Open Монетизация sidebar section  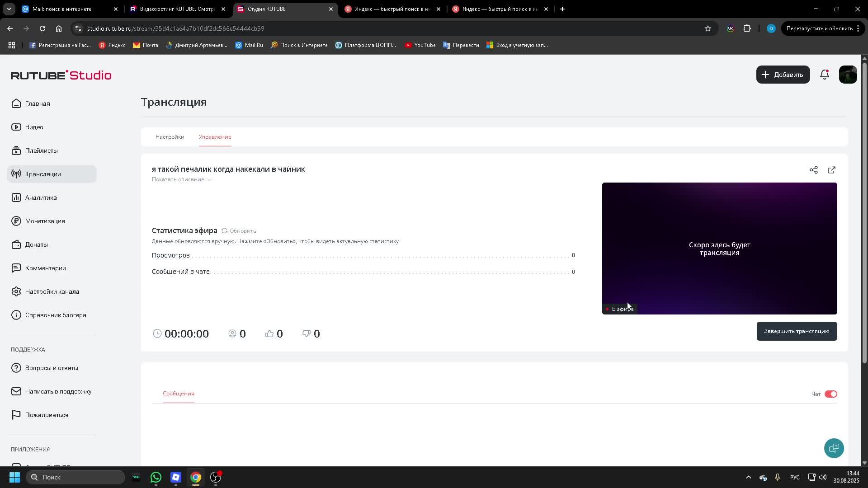(45, 221)
